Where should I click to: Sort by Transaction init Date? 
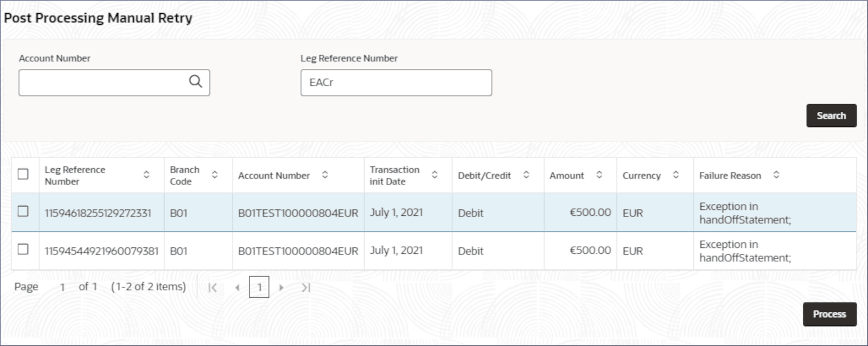435,175
